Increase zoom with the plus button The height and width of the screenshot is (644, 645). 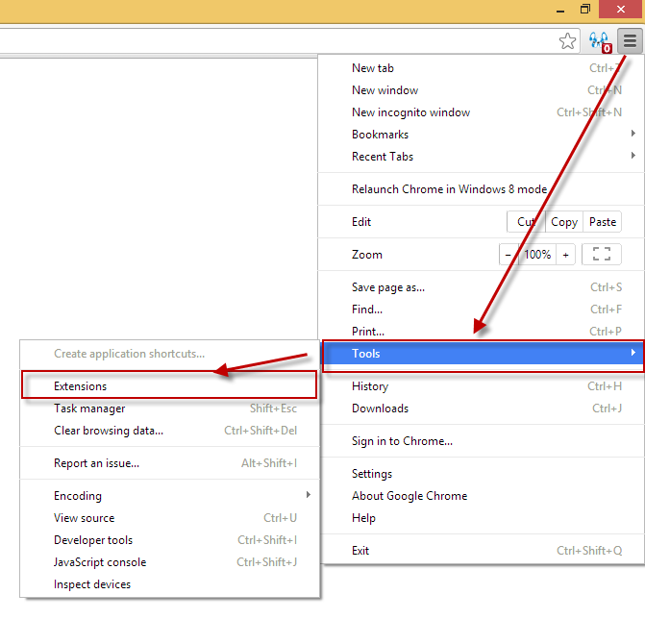pyautogui.click(x=566, y=255)
